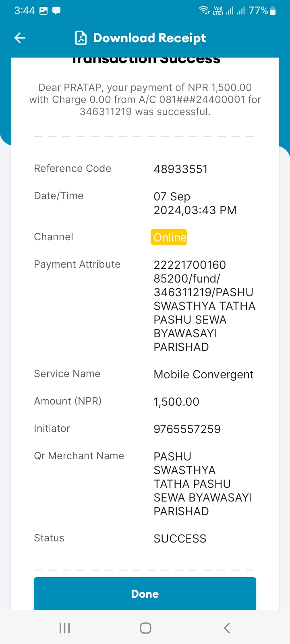Tap the Android navigation back chevron
This screenshot has width=290, height=644.
tap(227, 628)
